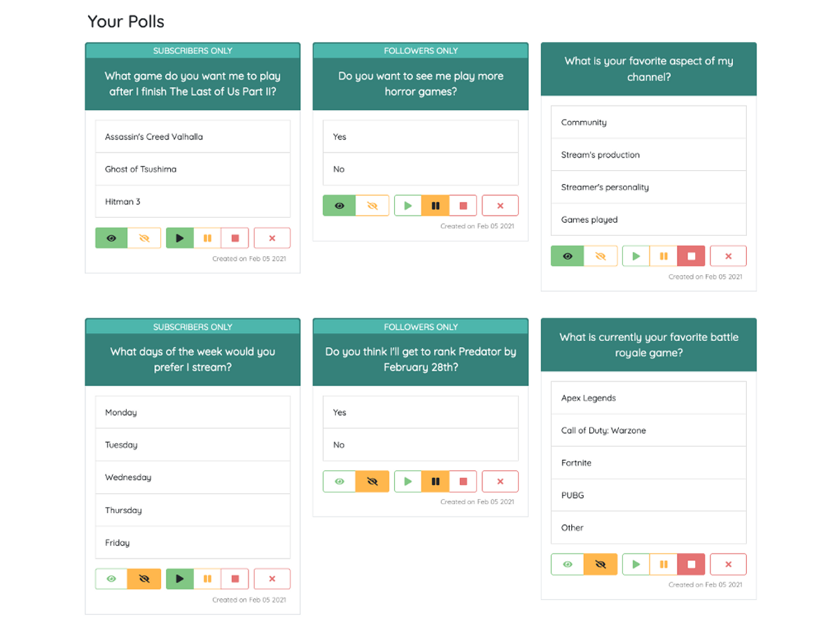Select Call of Duty: Warzone option
Viewport: 840px width, 630px height.
[648, 430]
